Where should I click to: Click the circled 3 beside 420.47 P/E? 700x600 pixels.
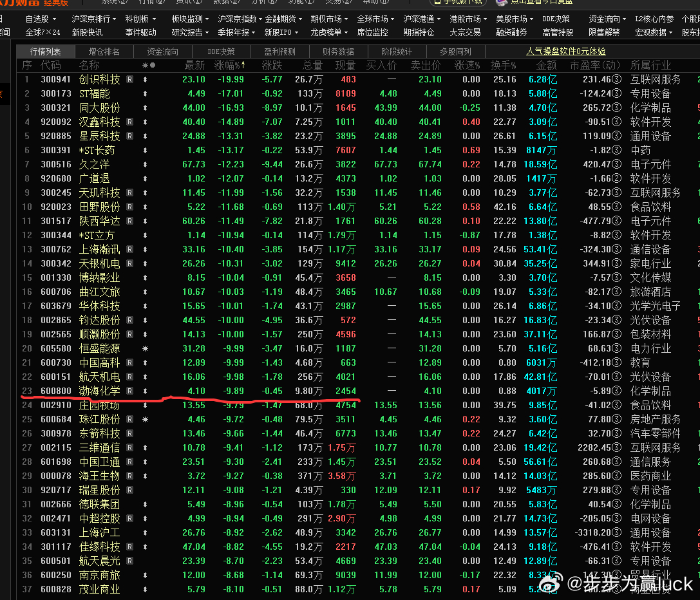(x=616, y=164)
